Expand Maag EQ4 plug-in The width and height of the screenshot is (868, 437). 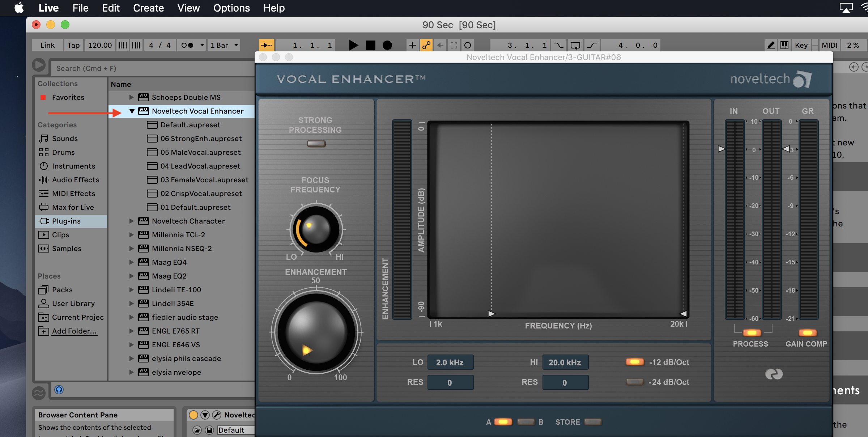(x=132, y=262)
